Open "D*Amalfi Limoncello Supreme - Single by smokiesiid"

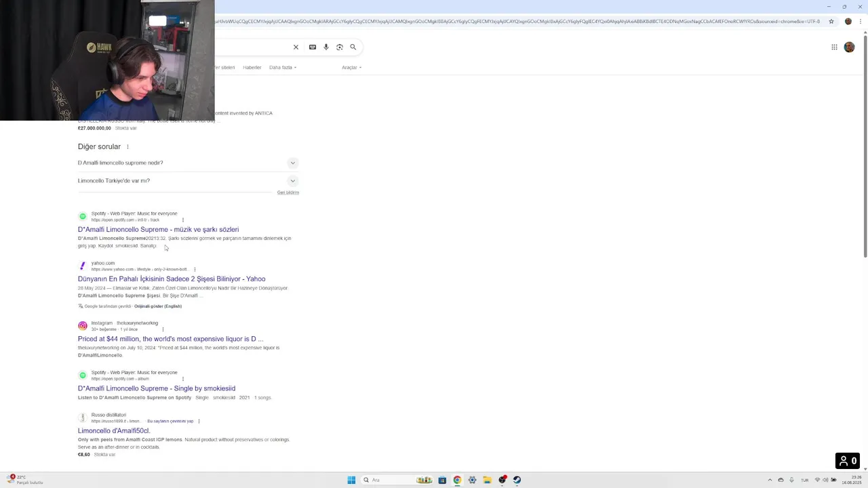pos(157,388)
